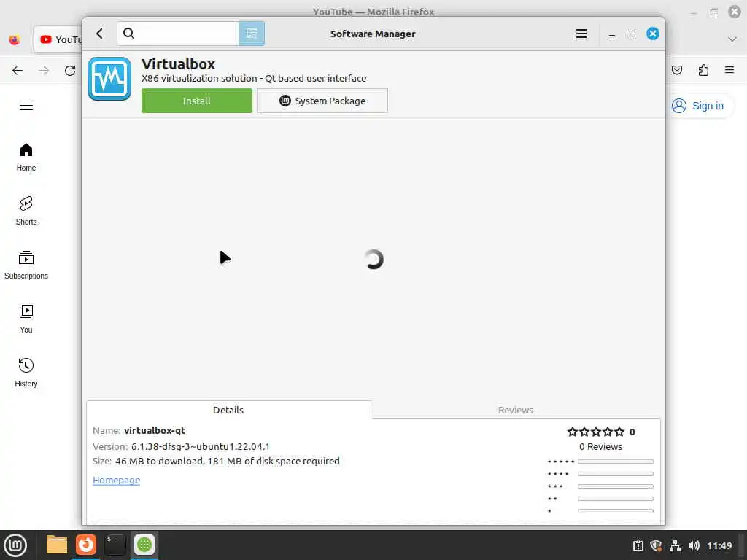Click the star rating icons
This screenshot has height=560, width=747.
(595, 432)
